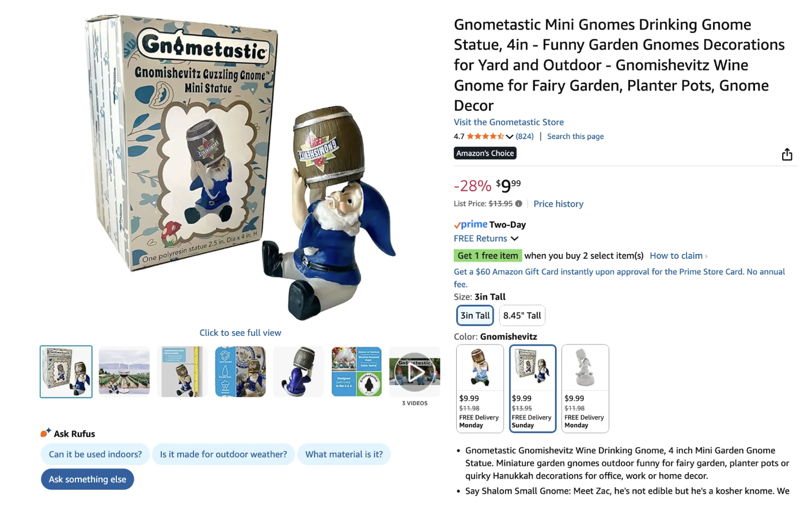
Task: Click the 'Is it made for outdoor weather?' chip
Action: 223,454
